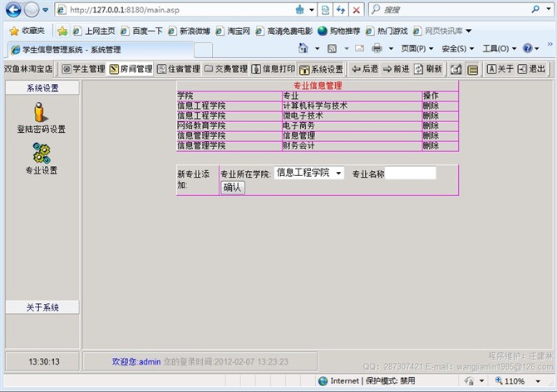This screenshot has width=557, height=392.
Task: Open the 专业所在学院 college dropdown
Action: 309,173
